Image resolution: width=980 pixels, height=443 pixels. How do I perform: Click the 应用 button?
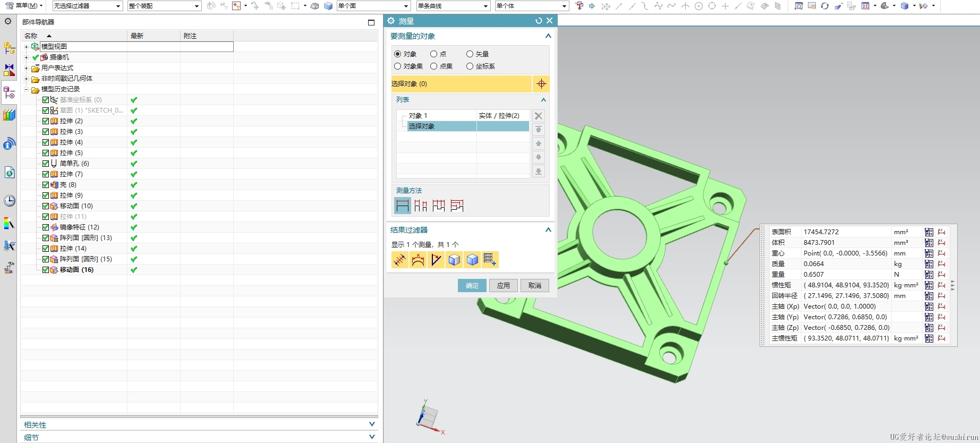(x=504, y=286)
